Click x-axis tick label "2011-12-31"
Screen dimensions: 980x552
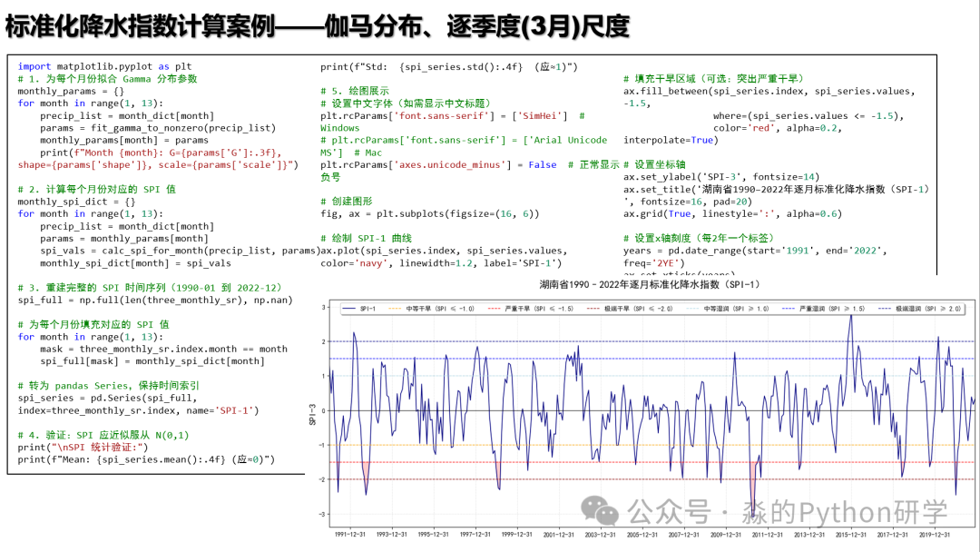(768, 535)
